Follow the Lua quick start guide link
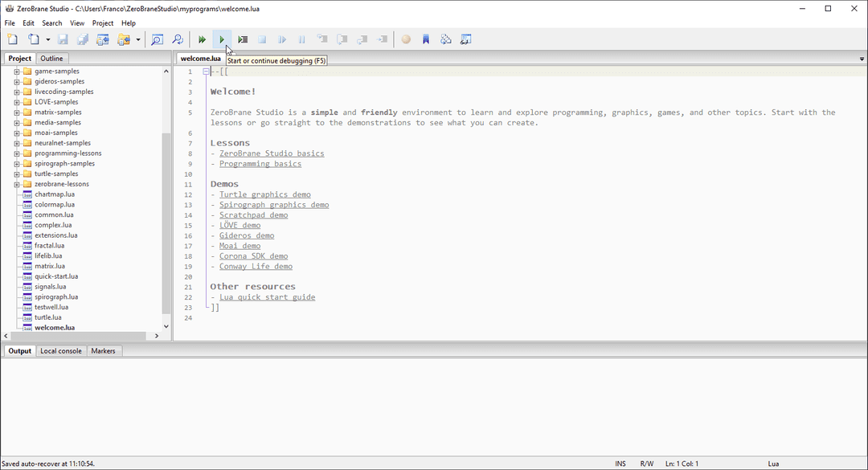Image resolution: width=868 pixels, height=470 pixels. tap(267, 296)
